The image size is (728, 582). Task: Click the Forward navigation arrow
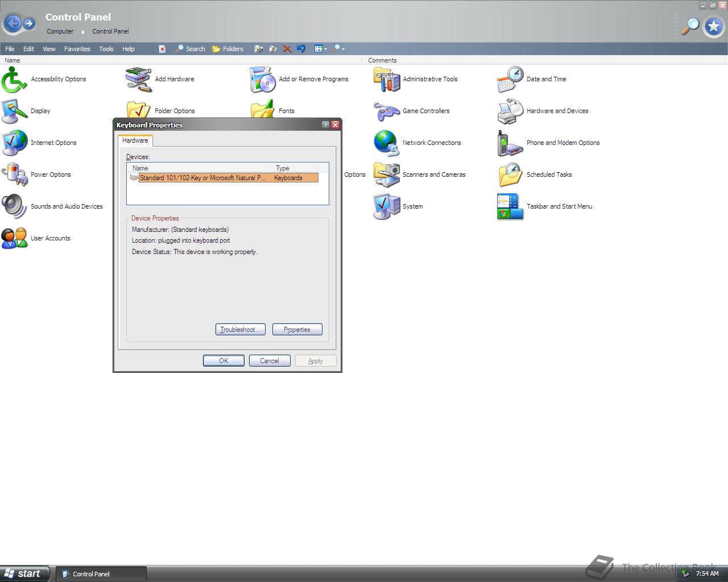tap(29, 24)
